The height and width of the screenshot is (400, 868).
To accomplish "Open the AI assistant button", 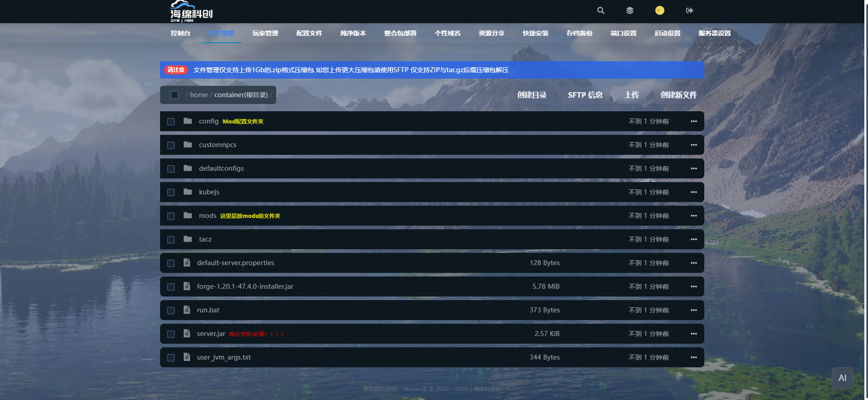I will click(842, 378).
